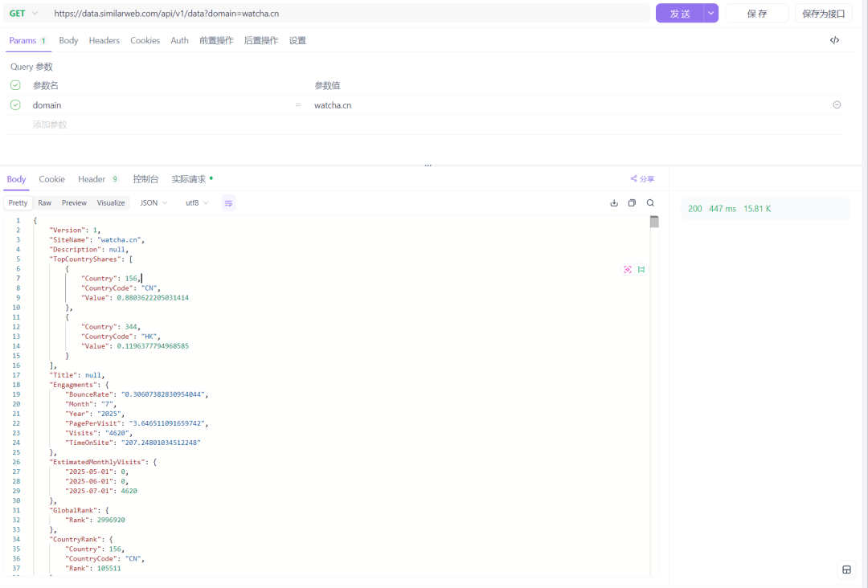This screenshot has width=868, height=588.
Task: Open the GET method dropdown
Action: tap(23, 14)
